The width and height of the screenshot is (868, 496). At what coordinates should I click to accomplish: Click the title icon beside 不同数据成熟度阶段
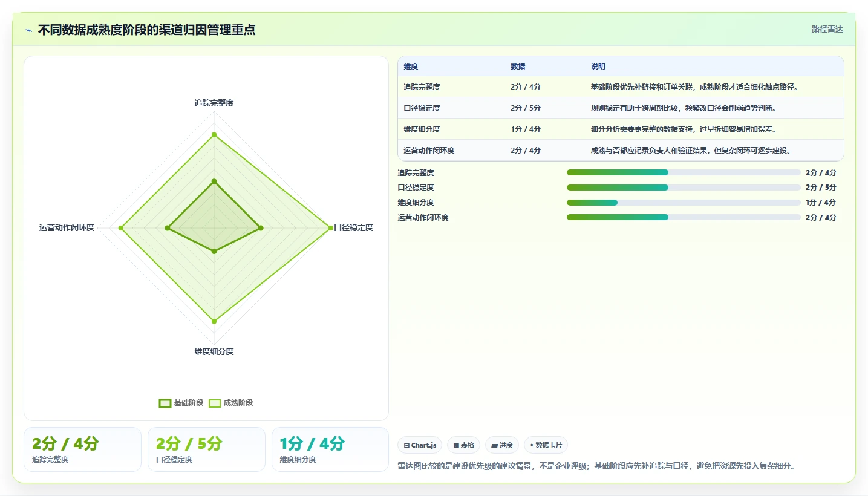pos(29,30)
